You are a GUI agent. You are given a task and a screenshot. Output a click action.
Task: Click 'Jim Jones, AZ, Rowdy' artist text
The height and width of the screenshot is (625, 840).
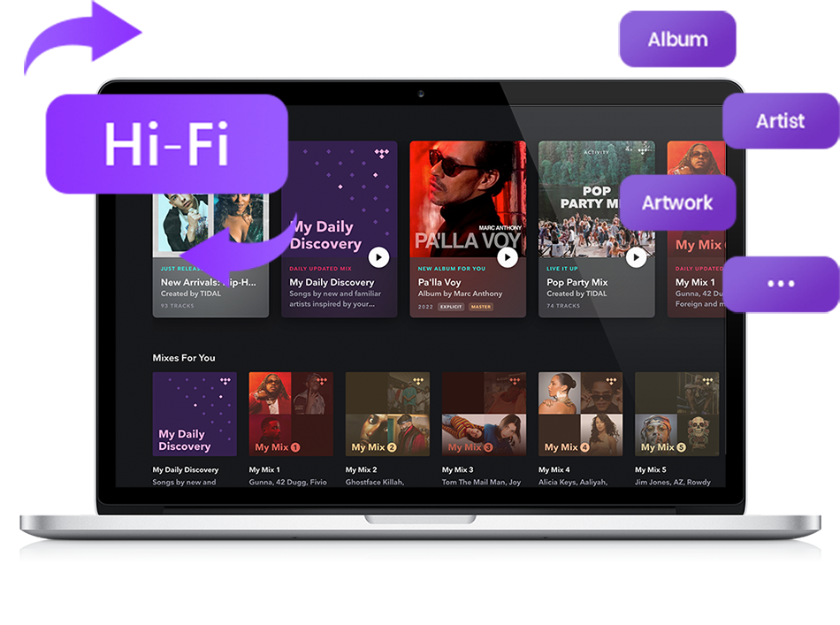[x=672, y=482]
